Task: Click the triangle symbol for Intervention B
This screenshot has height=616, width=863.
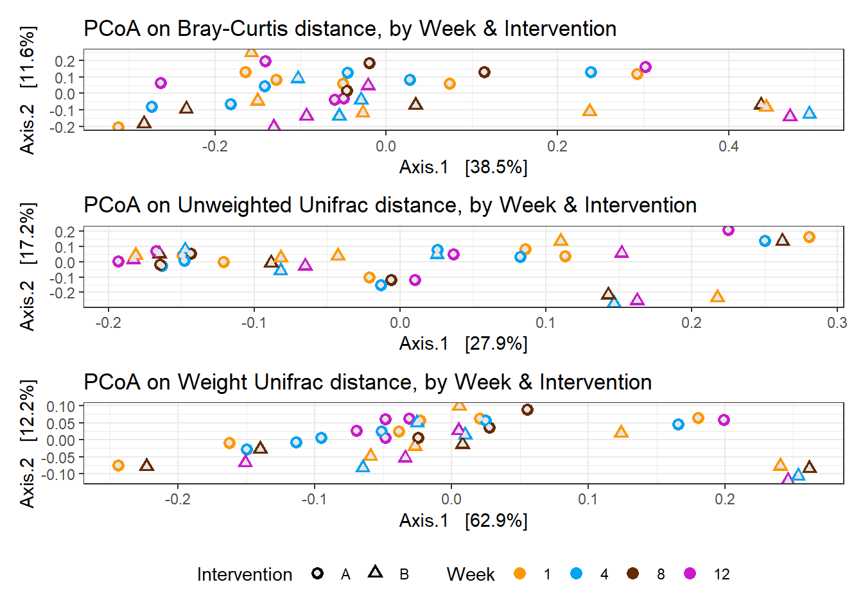Action: pyautogui.click(x=376, y=572)
